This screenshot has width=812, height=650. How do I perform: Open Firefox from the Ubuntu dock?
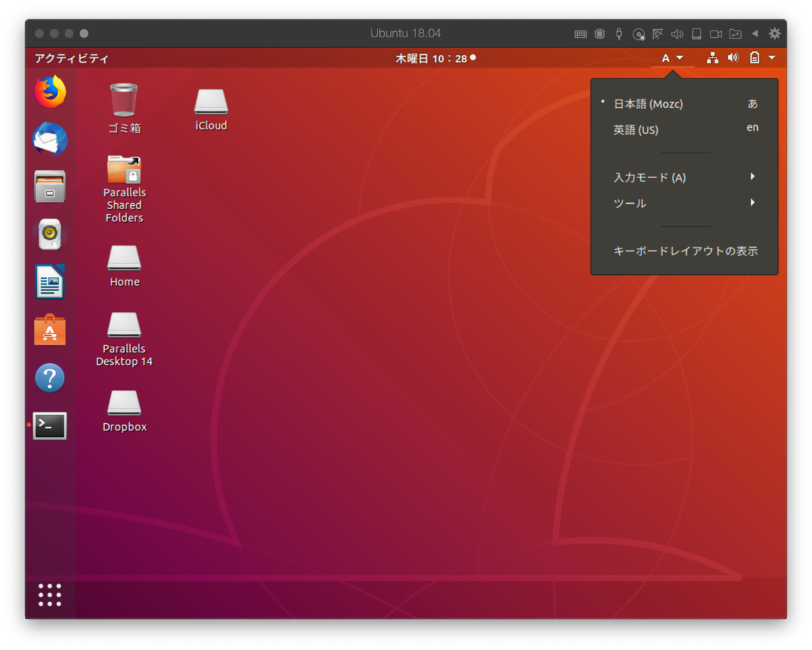50,92
